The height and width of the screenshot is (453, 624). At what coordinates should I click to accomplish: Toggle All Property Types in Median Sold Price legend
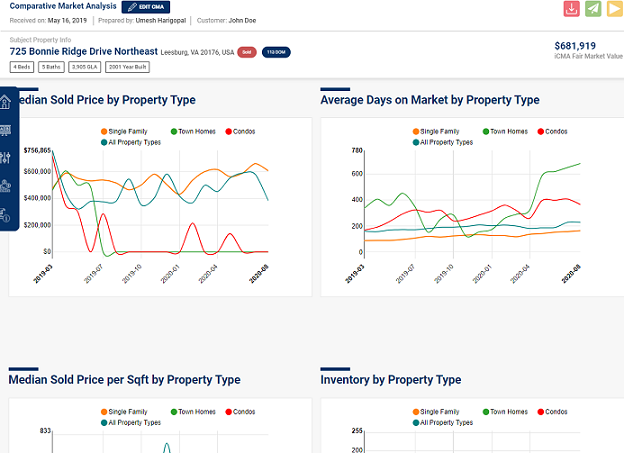(x=131, y=142)
